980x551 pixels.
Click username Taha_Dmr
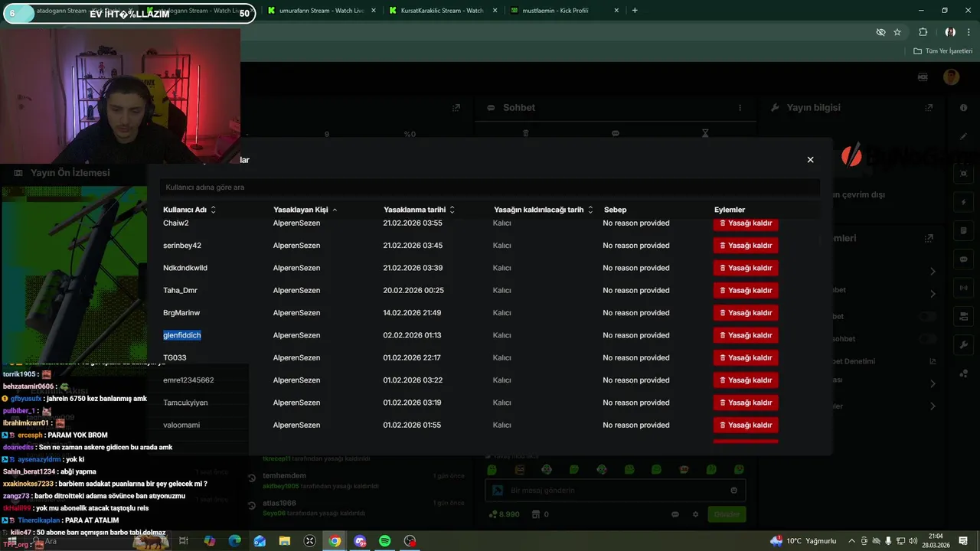tap(180, 290)
